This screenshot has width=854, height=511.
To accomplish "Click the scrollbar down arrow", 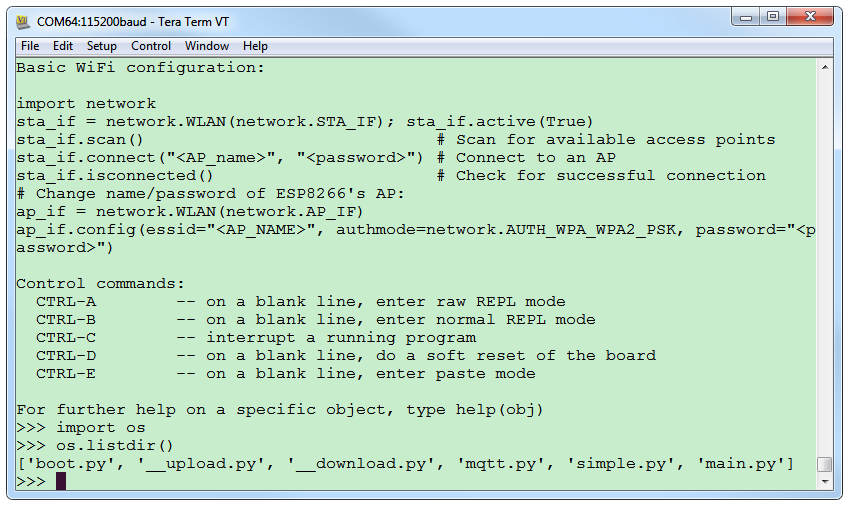I will (825, 482).
